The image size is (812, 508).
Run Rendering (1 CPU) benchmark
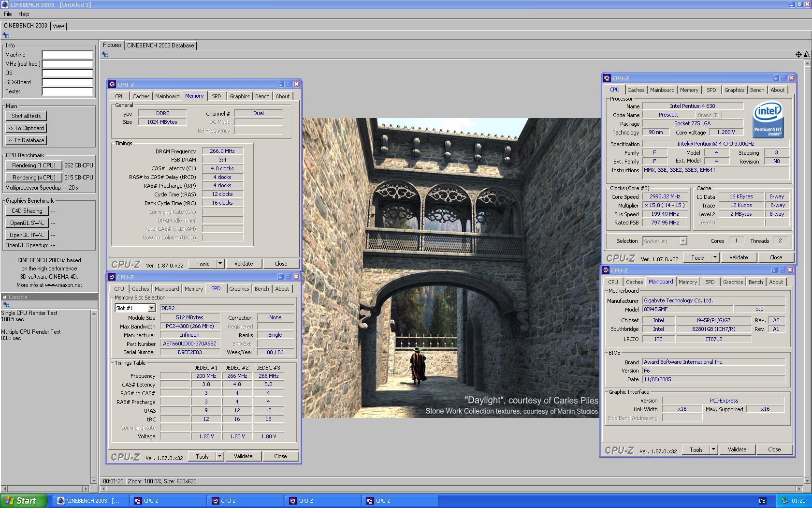coord(34,165)
